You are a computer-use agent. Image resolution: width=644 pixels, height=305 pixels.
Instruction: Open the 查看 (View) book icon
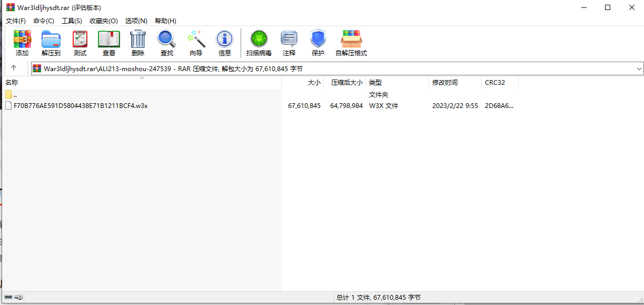tap(109, 40)
